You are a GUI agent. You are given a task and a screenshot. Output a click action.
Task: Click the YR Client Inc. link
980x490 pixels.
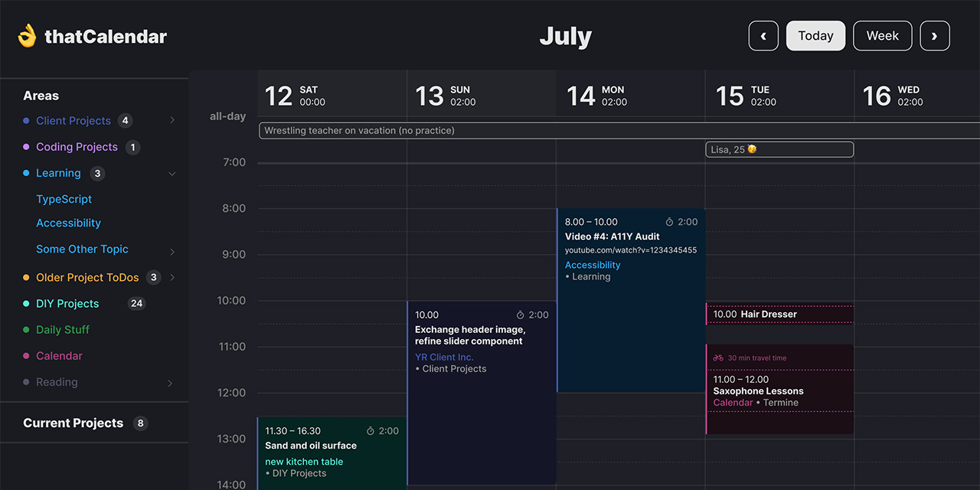(444, 357)
